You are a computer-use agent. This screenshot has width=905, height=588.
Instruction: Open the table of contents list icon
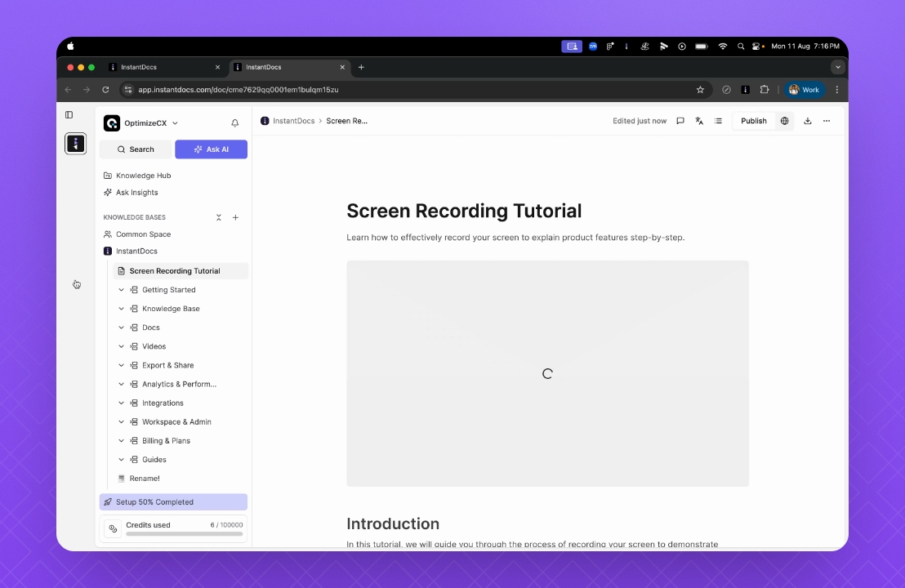[718, 121]
